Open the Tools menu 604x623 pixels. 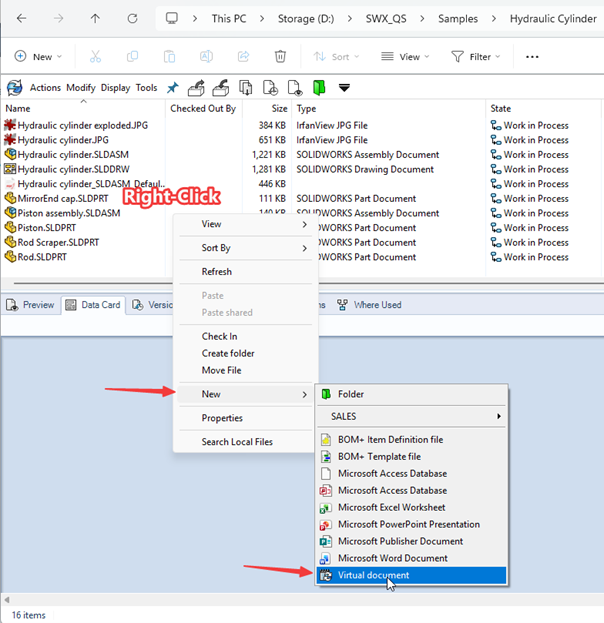point(146,87)
